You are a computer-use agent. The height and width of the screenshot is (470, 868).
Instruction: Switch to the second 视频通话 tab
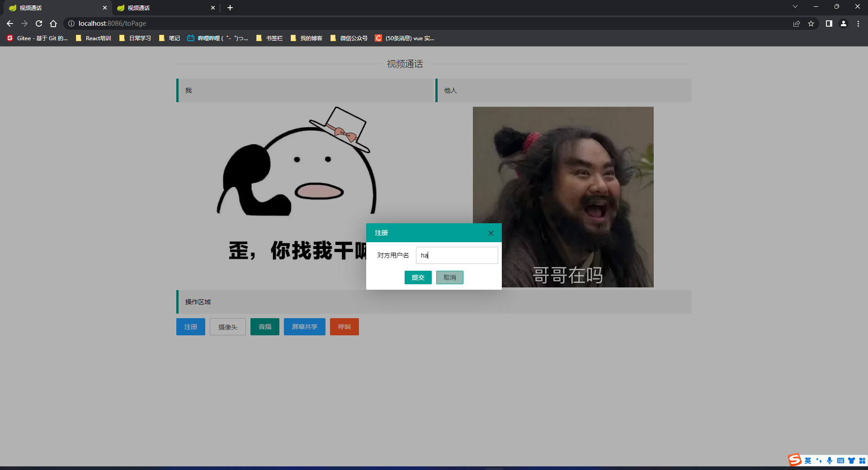pos(165,8)
